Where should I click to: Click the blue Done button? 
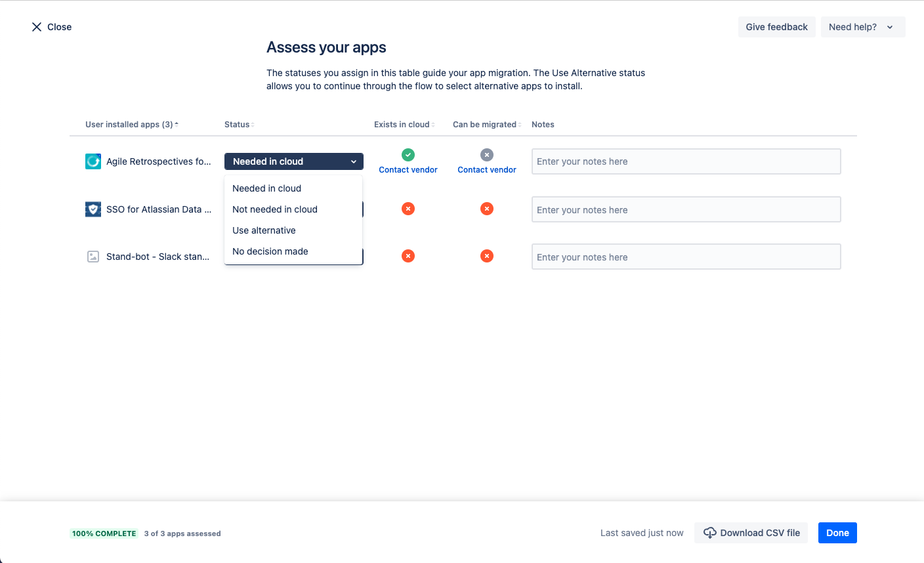point(837,533)
